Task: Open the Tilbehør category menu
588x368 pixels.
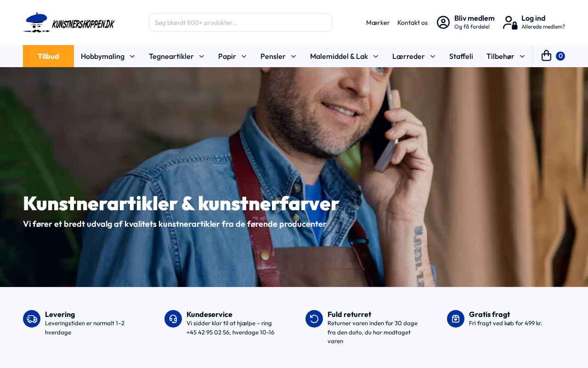Action: 506,56
